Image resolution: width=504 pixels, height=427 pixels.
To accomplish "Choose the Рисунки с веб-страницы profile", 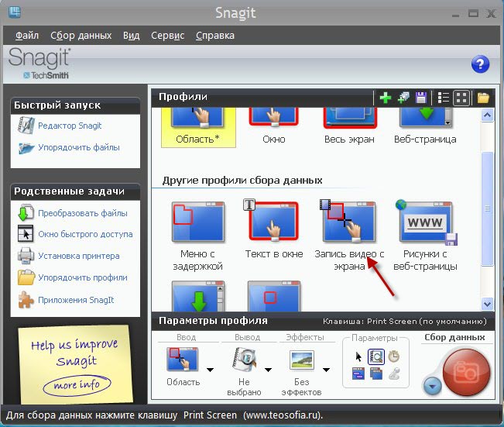I will [425, 236].
